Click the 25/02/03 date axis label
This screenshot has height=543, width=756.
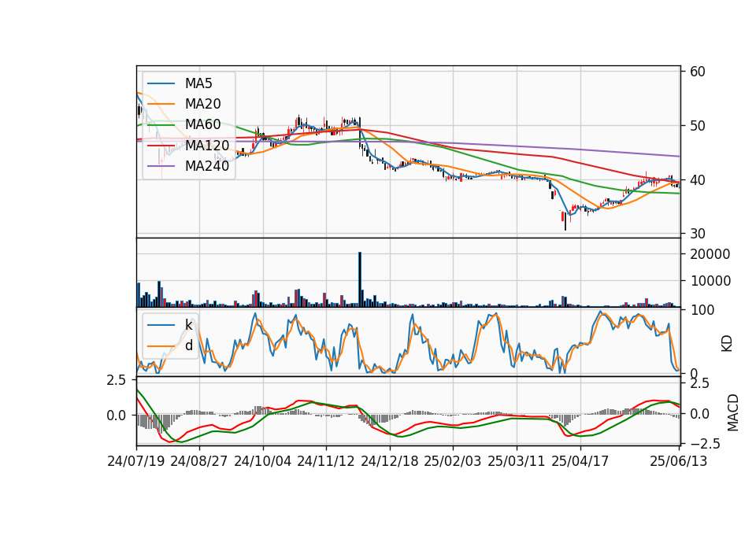pos(453,461)
